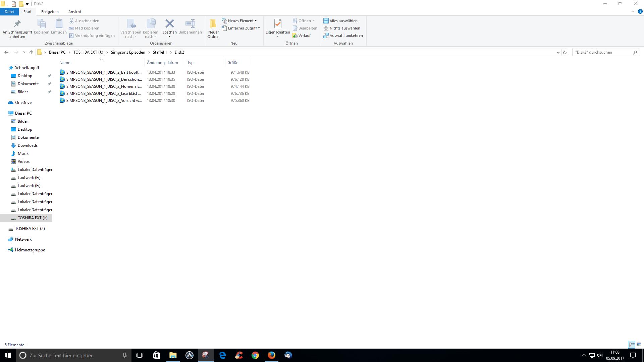Screen dimensions: 644x362
Task: Open the Öffnen dropdown in ribbon
Action: tap(304, 21)
